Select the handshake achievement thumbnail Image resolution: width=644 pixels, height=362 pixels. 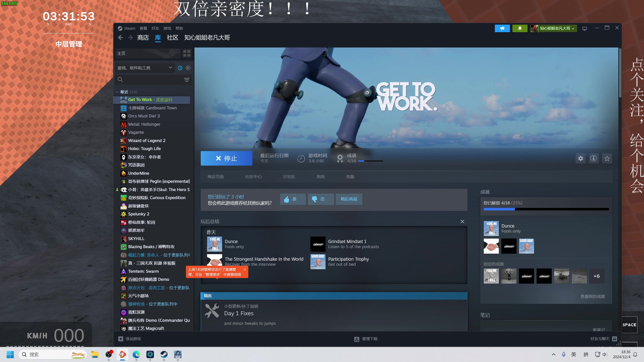(491, 246)
